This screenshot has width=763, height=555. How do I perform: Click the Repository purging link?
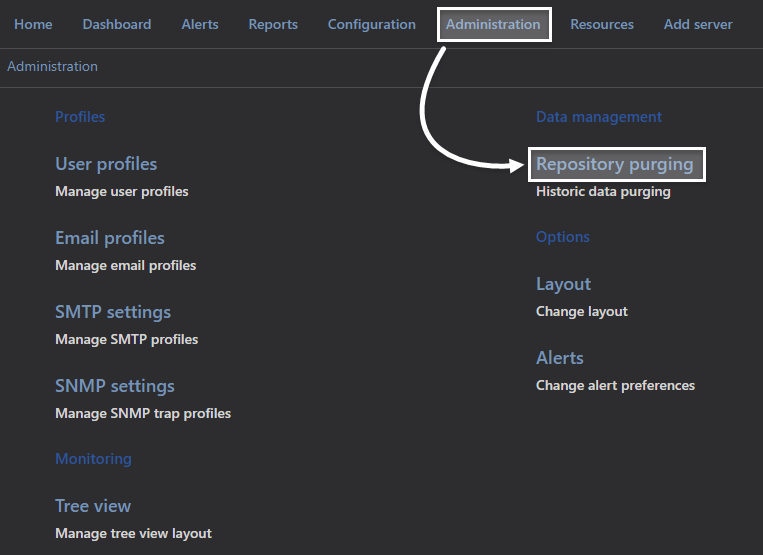[x=615, y=164]
